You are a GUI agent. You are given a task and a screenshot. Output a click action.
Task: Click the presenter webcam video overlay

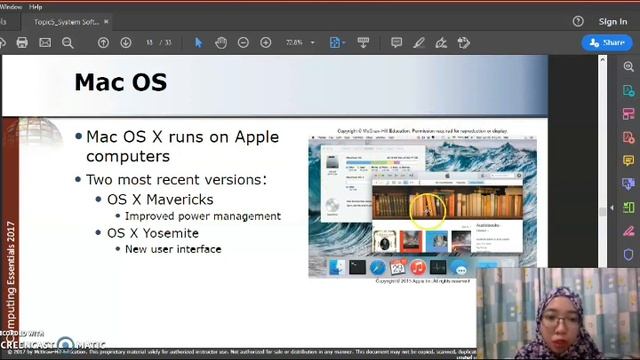[558, 313]
